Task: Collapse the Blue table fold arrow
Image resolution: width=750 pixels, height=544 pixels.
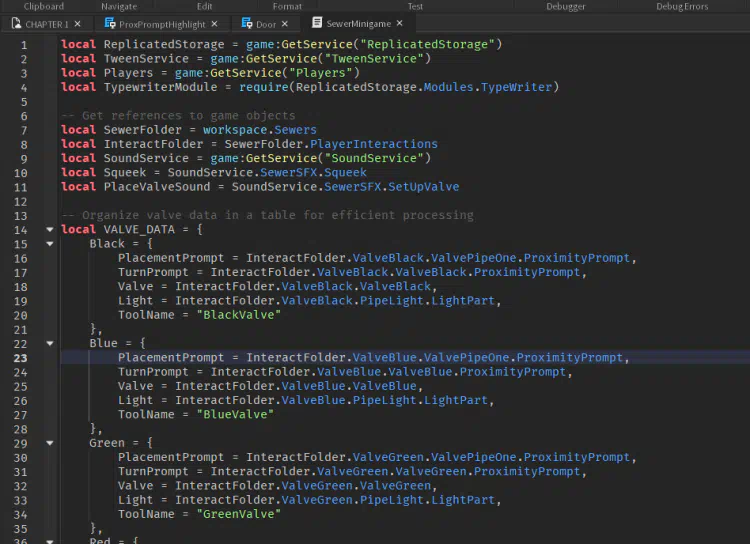Action: (50, 343)
